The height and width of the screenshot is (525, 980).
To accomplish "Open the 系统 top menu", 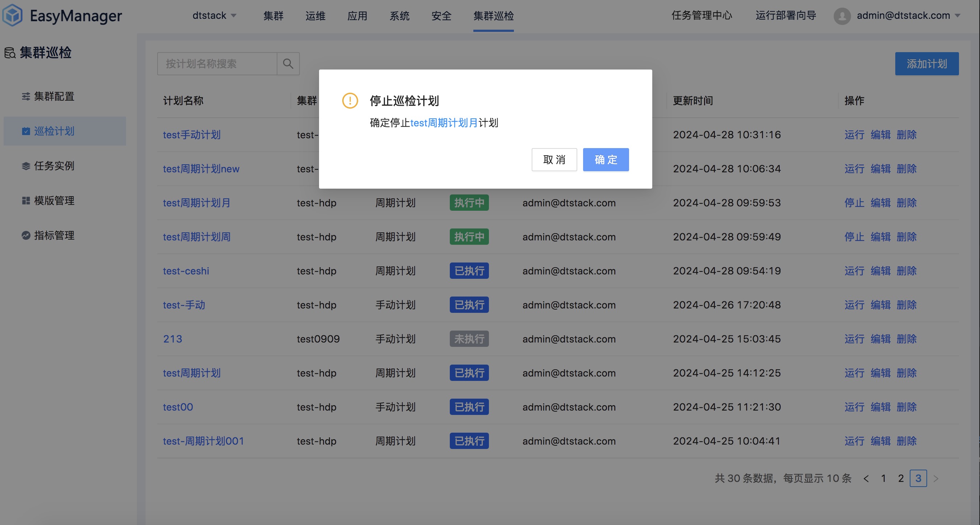I will coord(399,16).
